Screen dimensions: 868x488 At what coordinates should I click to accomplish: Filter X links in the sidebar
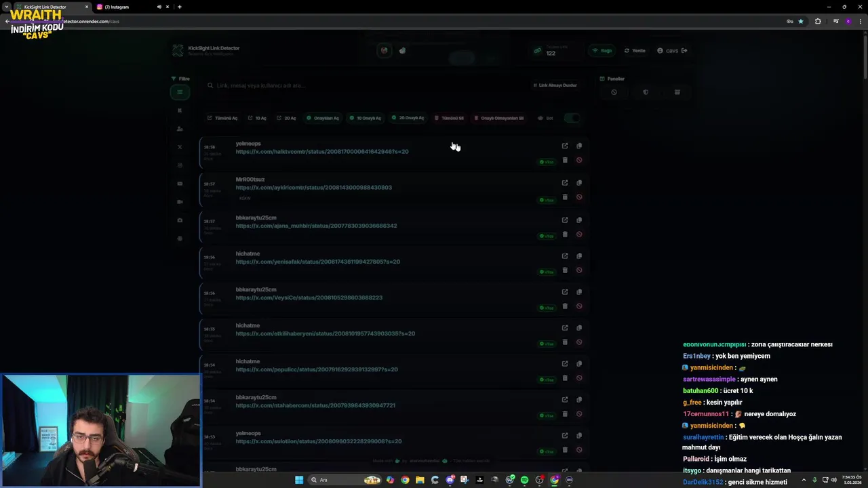click(180, 147)
